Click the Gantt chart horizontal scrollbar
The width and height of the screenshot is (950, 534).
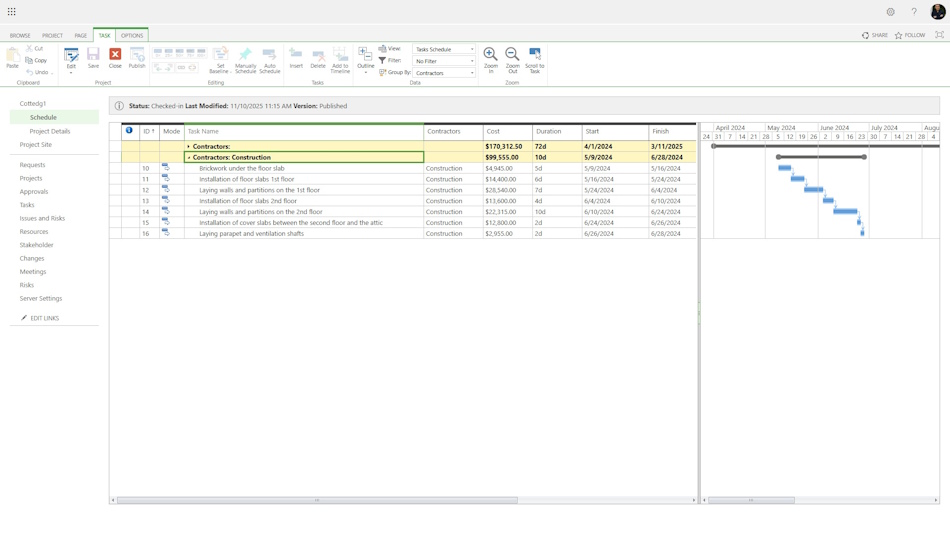pyautogui.click(x=751, y=500)
